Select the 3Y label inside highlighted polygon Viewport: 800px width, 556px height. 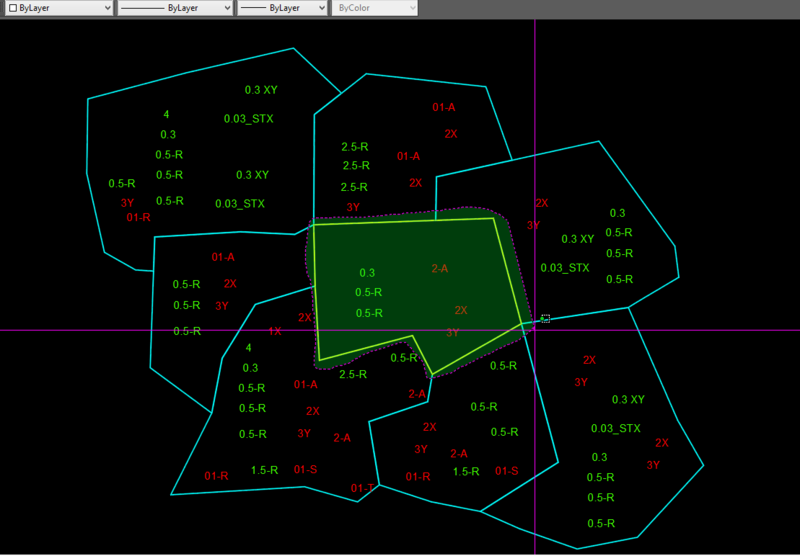[x=453, y=333]
